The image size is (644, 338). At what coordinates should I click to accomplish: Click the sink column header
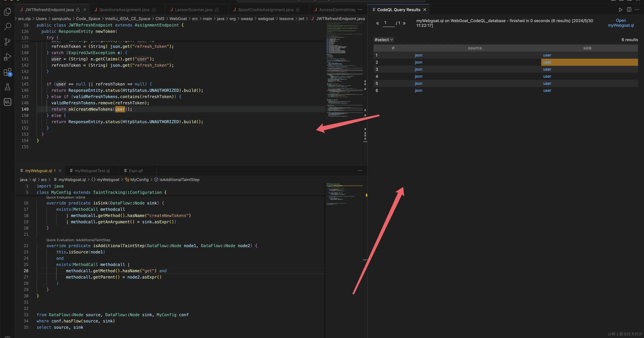coord(587,48)
